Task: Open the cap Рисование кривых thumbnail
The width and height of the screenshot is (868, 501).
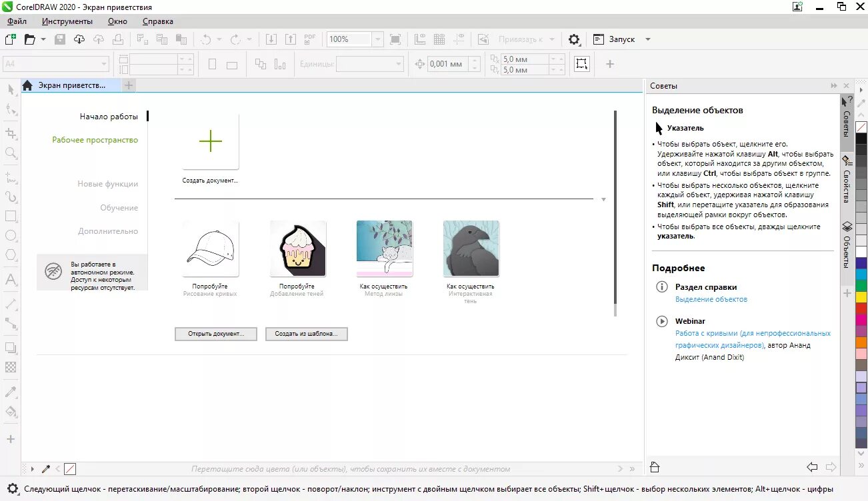Action: point(211,249)
